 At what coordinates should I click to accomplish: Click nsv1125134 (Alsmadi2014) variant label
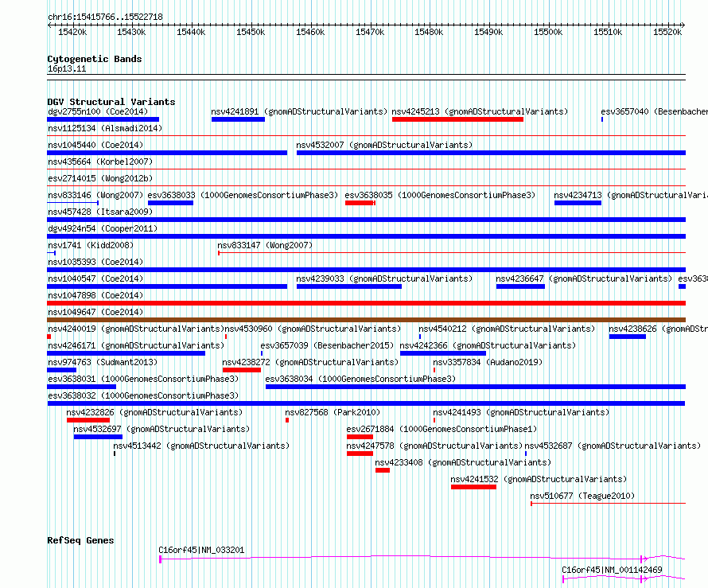(105, 128)
